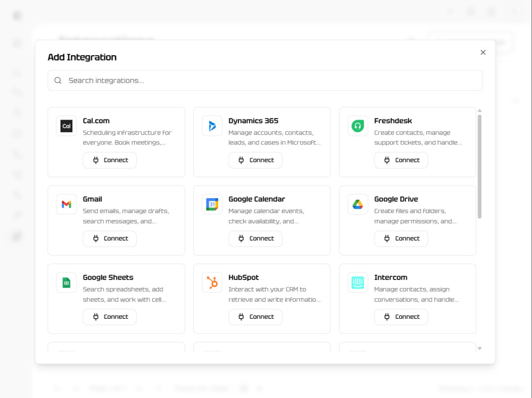Click the Google Drive triangle logo
The width and height of the screenshot is (532, 398).
point(358,204)
